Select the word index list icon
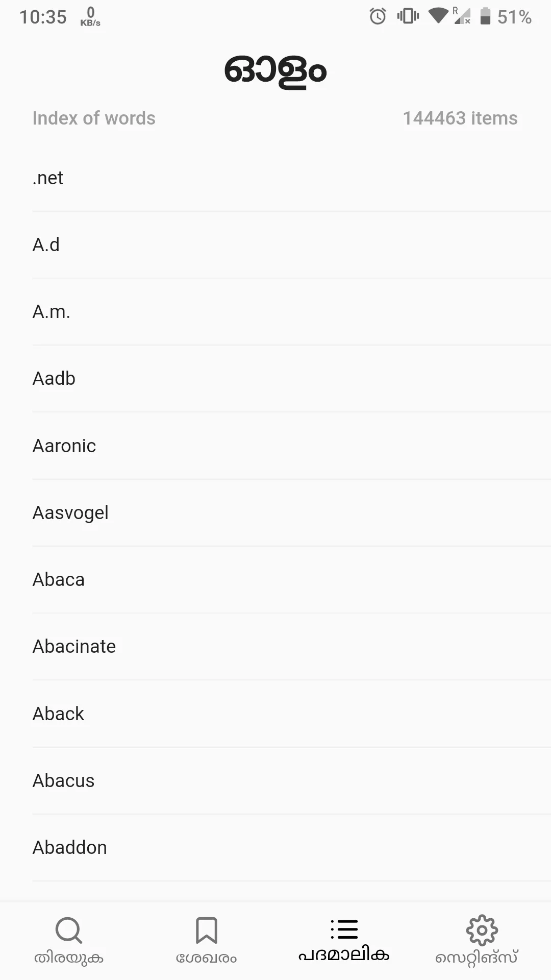 coord(344,929)
